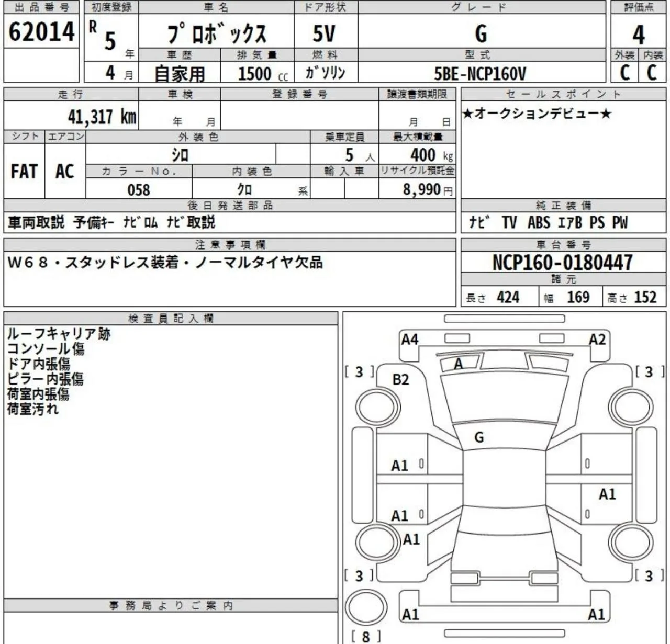Viewport: 670px width, 644px height.
Task: Select the A4 mark on the diagram
Action: tap(410, 340)
